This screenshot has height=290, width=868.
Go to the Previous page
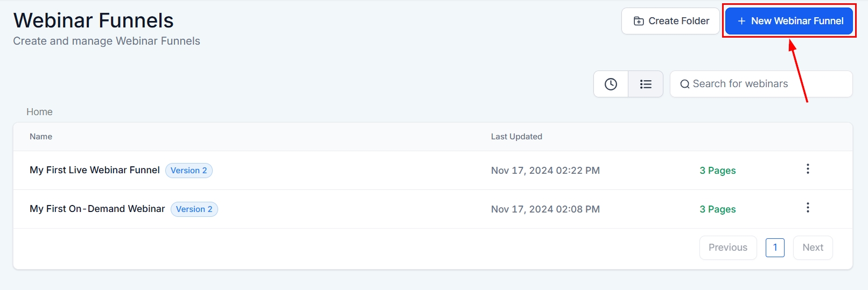tap(727, 247)
